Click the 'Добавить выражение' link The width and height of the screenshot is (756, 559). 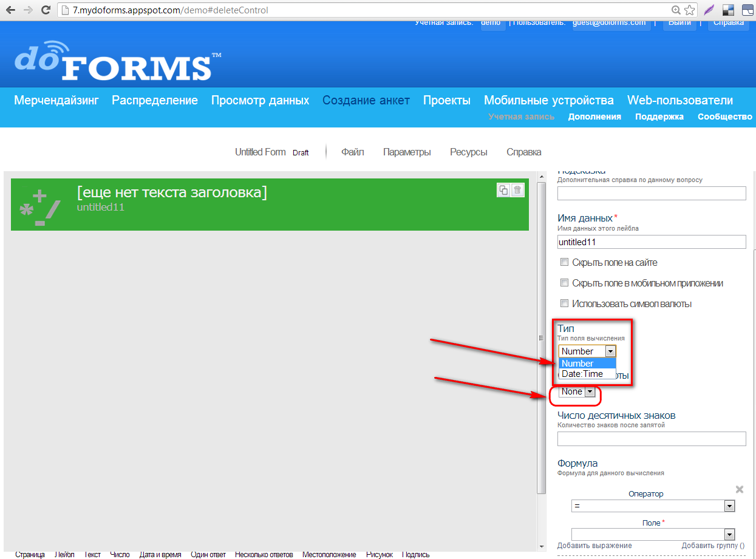coord(594,546)
